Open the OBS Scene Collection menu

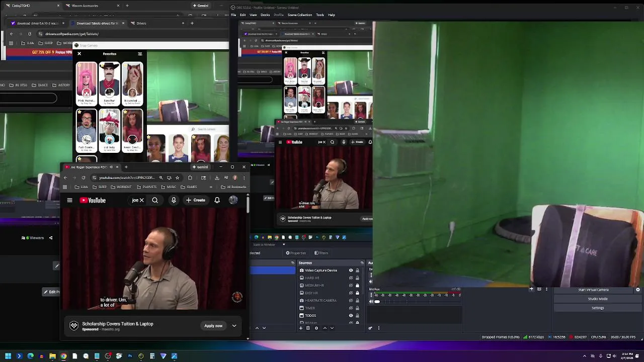pyautogui.click(x=300, y=15)
